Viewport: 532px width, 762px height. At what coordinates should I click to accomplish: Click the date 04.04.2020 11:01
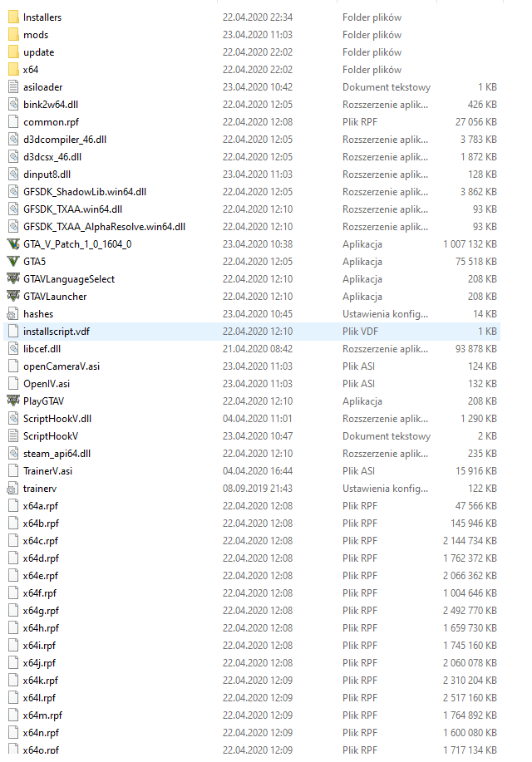point(258,419)
